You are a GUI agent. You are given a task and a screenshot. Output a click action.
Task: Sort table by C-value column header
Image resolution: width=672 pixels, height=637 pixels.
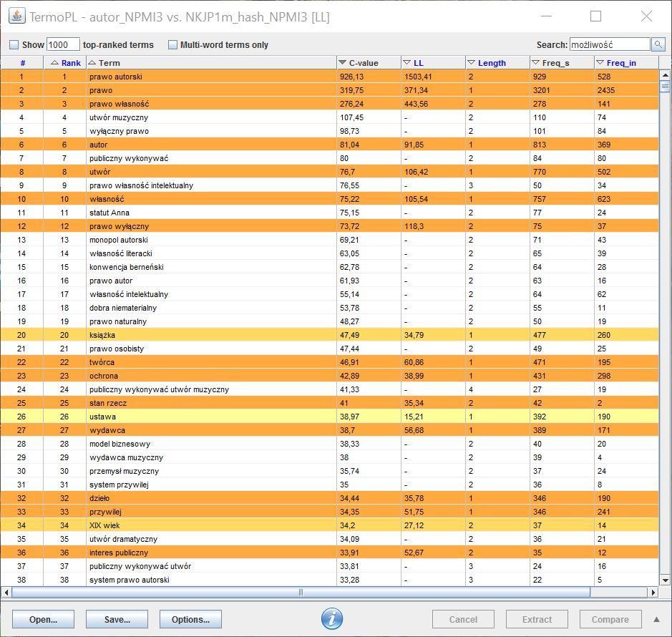369,62
